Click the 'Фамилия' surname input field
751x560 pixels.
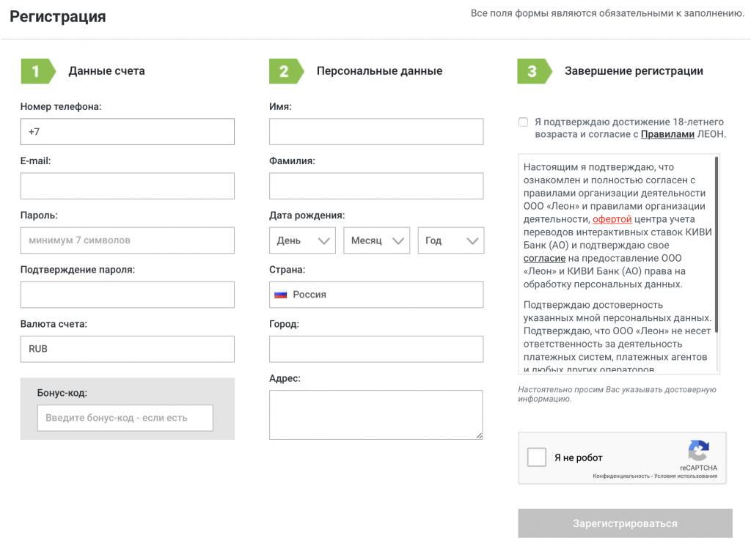point(375,186)
